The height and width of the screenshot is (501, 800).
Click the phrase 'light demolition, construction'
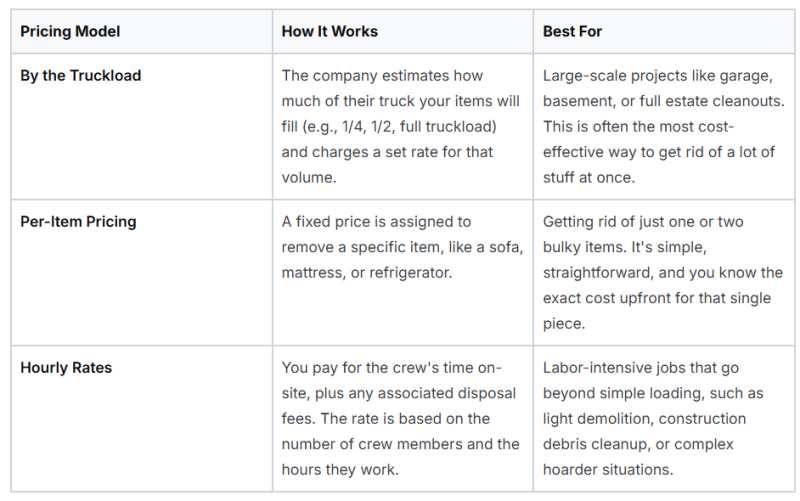click(x=644, y=419)
